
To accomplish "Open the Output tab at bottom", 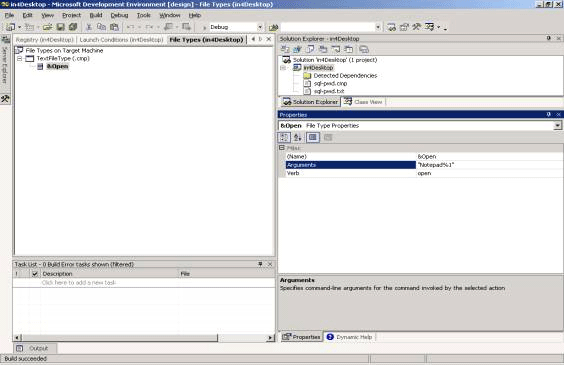I will pyautogui.click(x=35, y=348).
